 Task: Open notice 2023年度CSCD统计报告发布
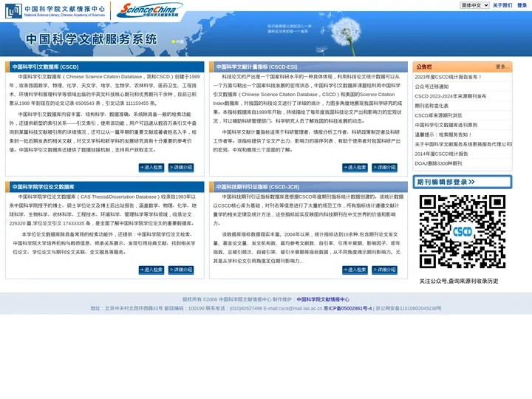click(x=448, y=77)
